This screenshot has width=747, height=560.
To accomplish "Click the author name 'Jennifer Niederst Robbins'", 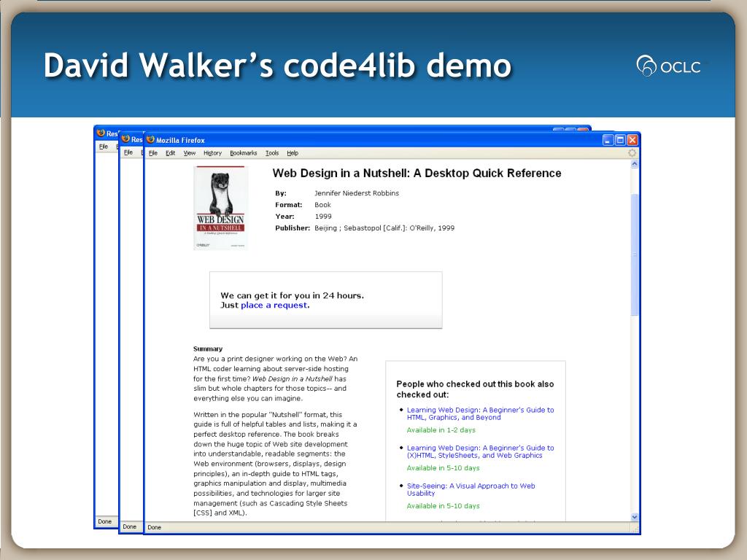I will 357,193.
